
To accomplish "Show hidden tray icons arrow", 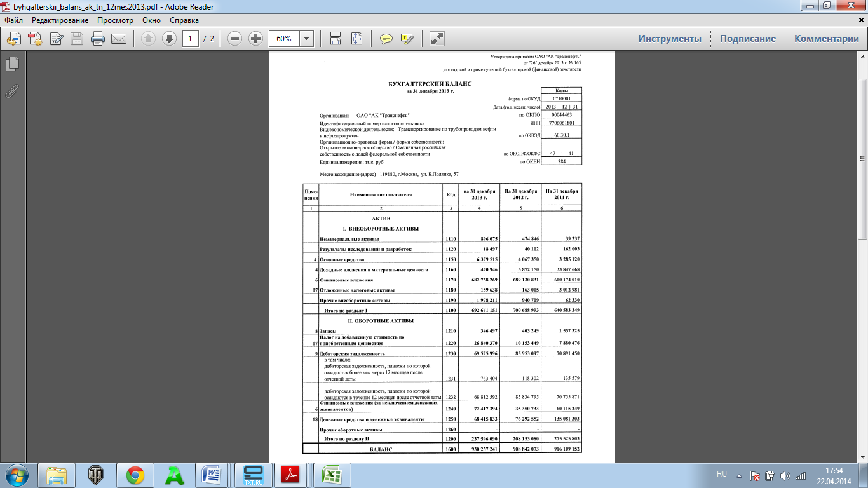I will (739, 475).
